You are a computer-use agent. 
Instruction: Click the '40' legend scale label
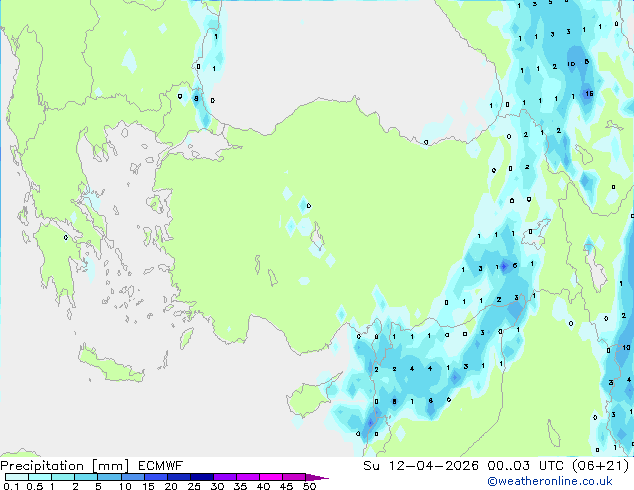(263, 486)
